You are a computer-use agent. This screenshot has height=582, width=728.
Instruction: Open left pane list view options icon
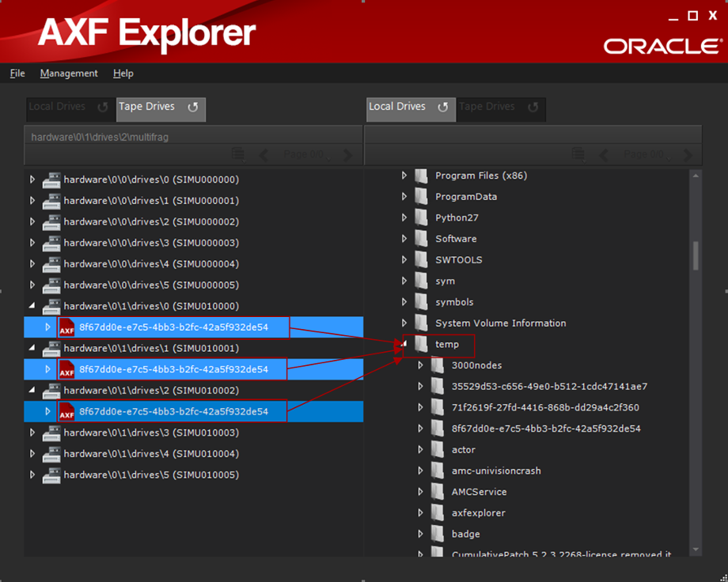[239, 154]
